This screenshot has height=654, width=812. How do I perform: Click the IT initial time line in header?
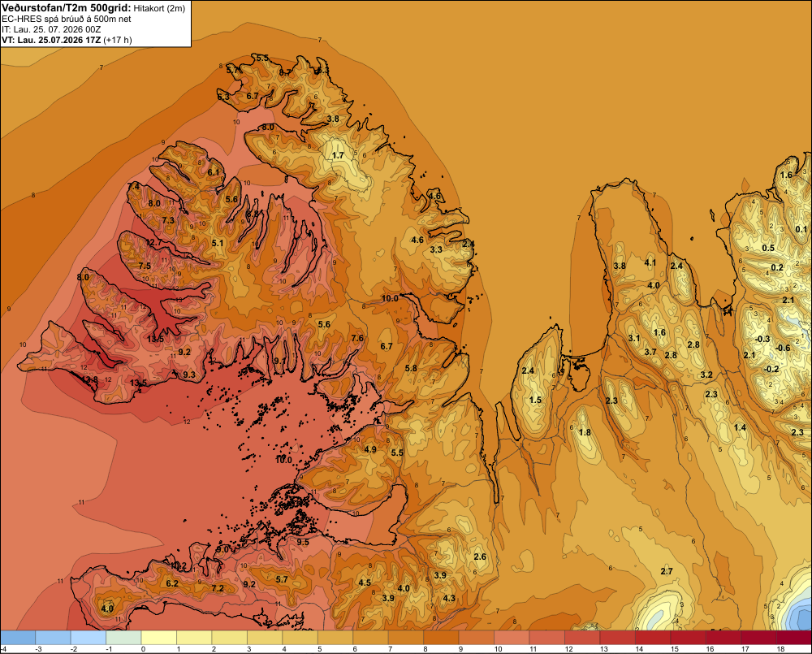51,29
